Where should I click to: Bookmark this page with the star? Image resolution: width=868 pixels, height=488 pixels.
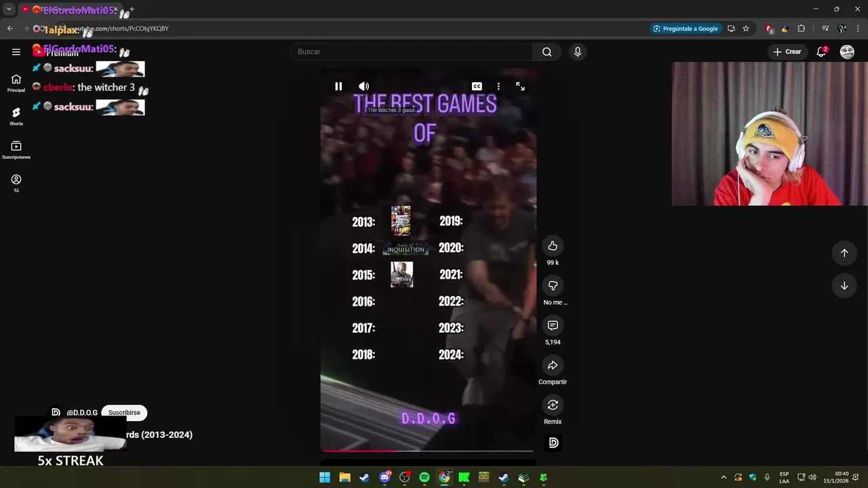click(746, 28)
